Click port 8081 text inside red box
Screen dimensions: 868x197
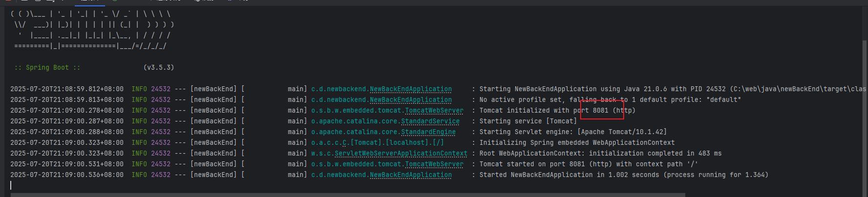coord(601,111)
